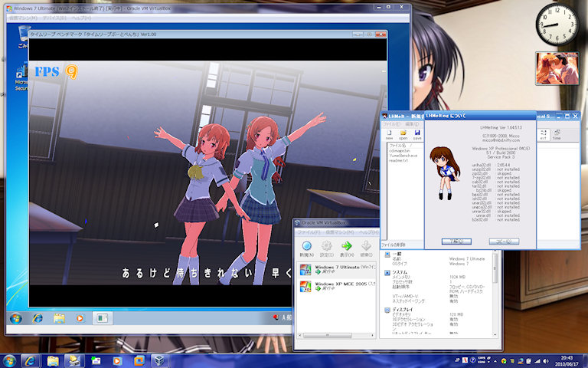Open デバイス(D) menu in VM window
Viewport: 588px width, 368px height.
[54, 18]
